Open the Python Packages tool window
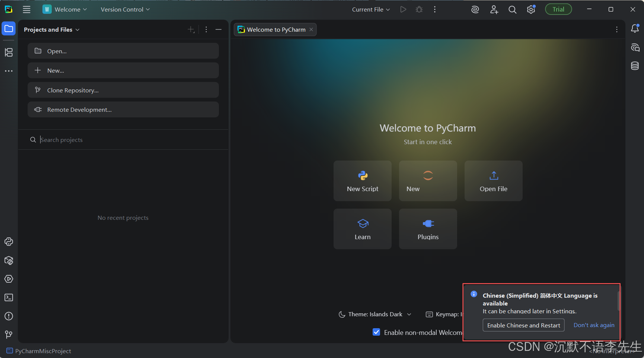 pyautogui.click(x=9, y=260)
